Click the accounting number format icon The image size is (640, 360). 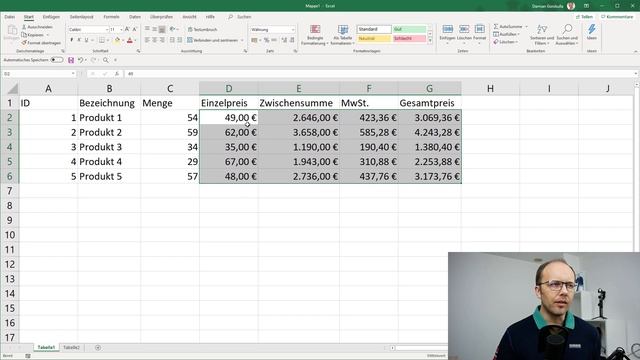(x=254, y=40)
